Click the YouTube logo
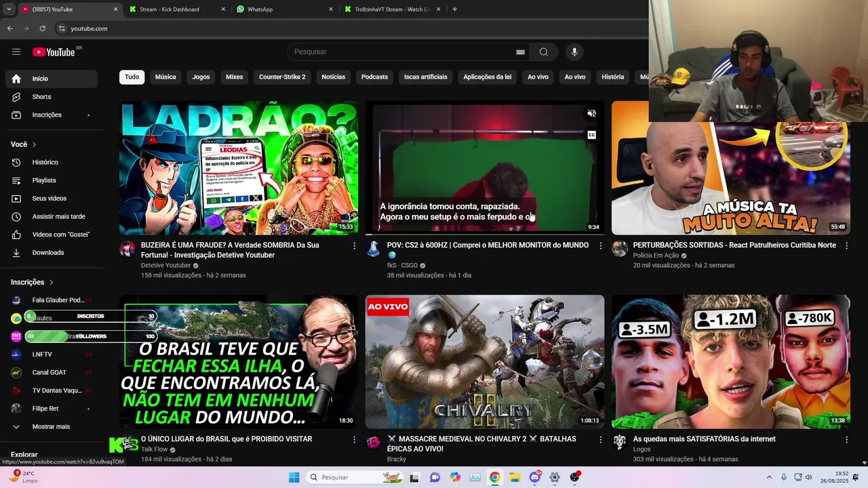The height and width of the screenshot is (488, 868). 54,52
